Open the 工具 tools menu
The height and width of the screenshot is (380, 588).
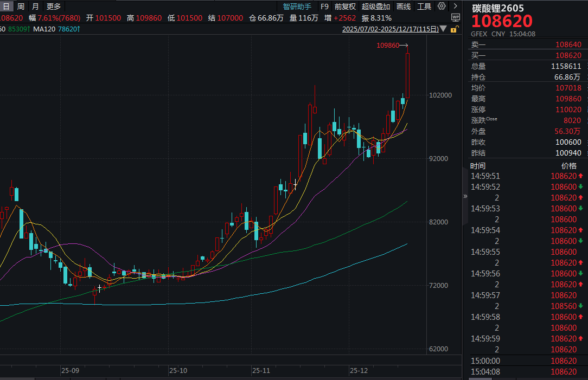[x=424, y=7]
